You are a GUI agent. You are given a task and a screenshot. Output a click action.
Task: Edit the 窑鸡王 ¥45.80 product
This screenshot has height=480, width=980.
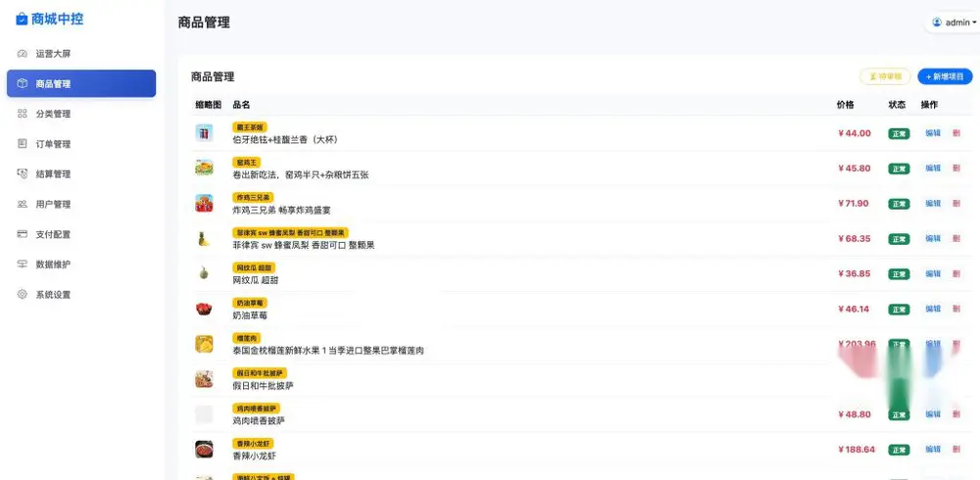point(933,168)
